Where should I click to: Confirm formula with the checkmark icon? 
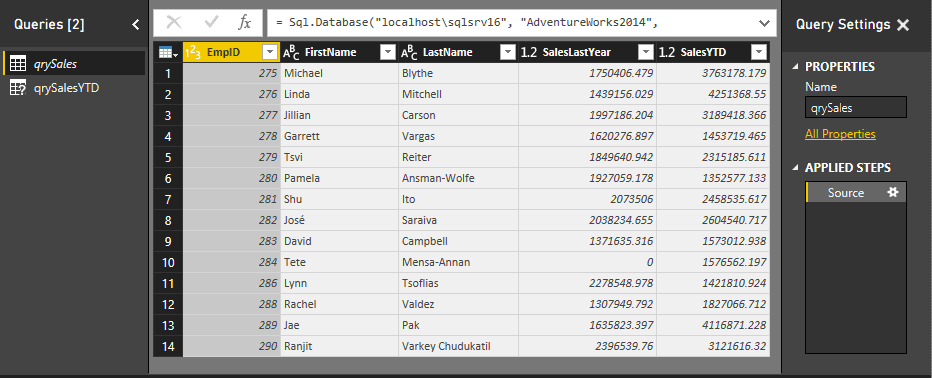212,23
